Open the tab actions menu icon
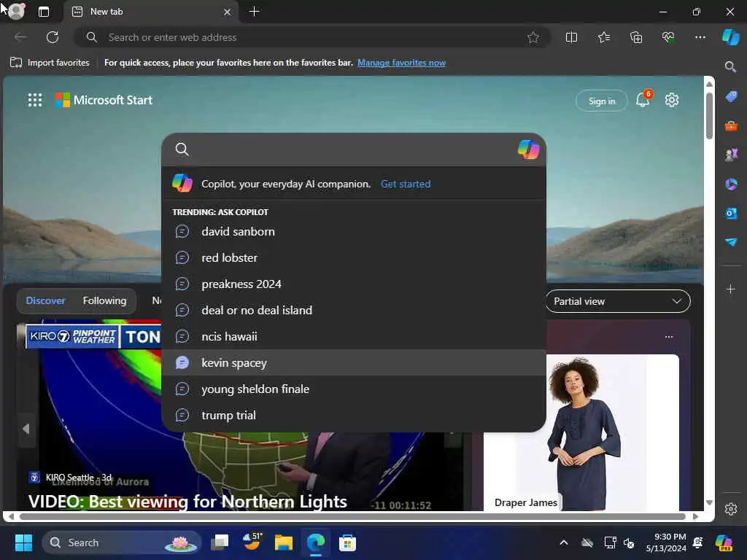Viewport: 747px width, 560px height. click(44, 12)
